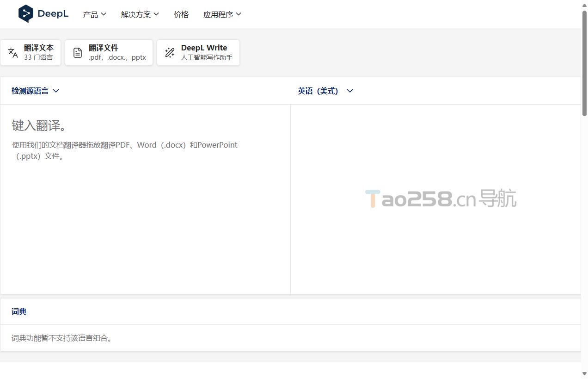Viewport: 588px width, 379px height.
Task: Expand the 英语（美式）target language selector
Action: coord(325,91)
